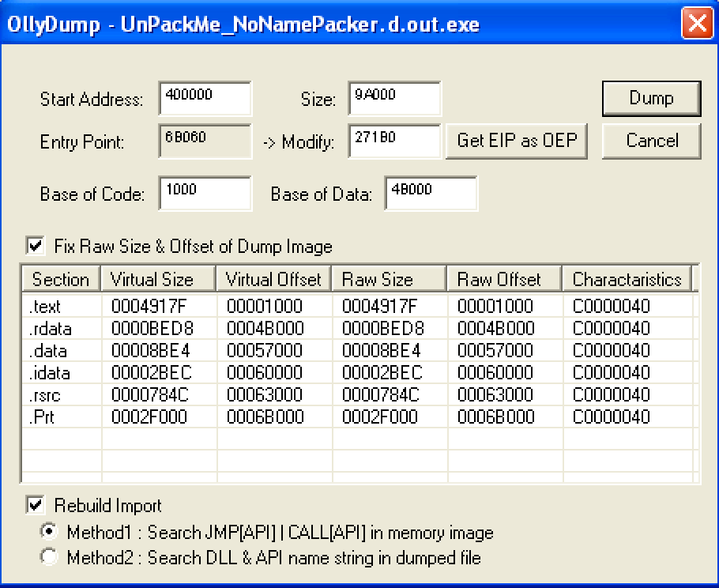Focus the Size input field

[394, 98]
